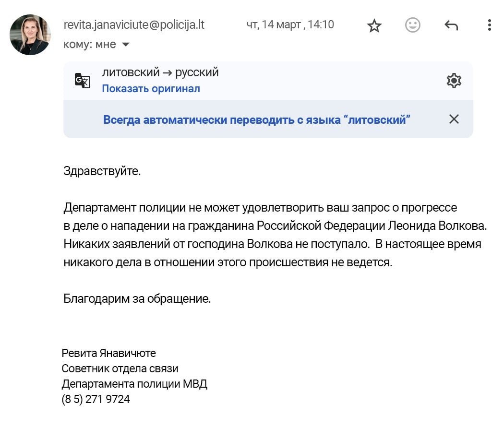504x439 pixels.
Task: Star this email message
Action: point(374,26)
